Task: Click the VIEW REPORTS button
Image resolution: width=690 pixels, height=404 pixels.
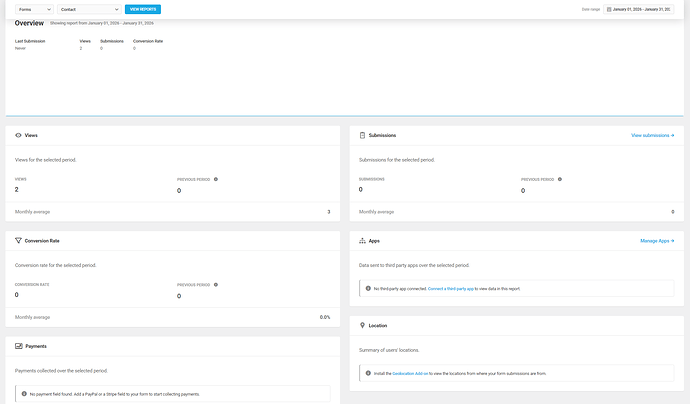Action: click(143, 9)
